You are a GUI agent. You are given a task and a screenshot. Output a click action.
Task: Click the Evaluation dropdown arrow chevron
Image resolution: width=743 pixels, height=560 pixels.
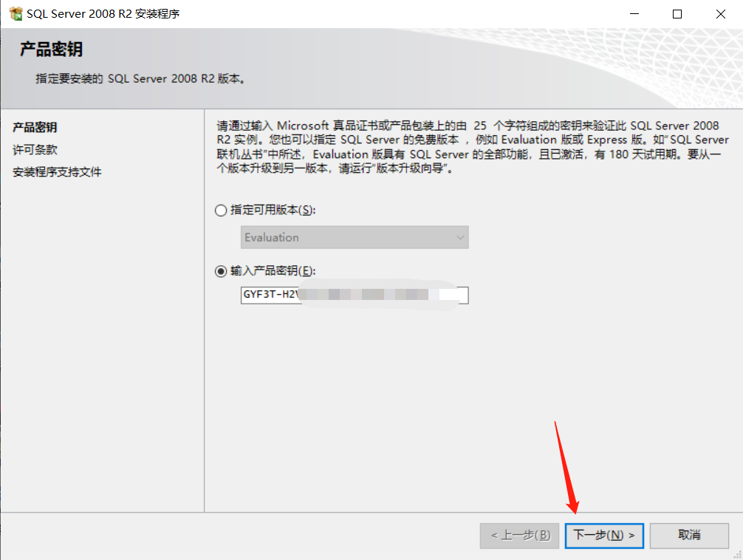(460, 237)
